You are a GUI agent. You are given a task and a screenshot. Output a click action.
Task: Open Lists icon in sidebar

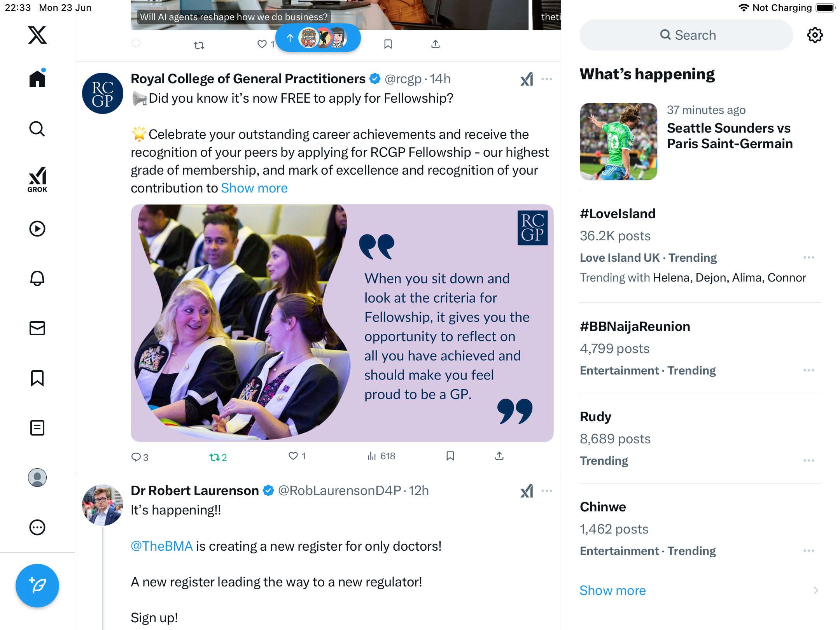[37, 428]
